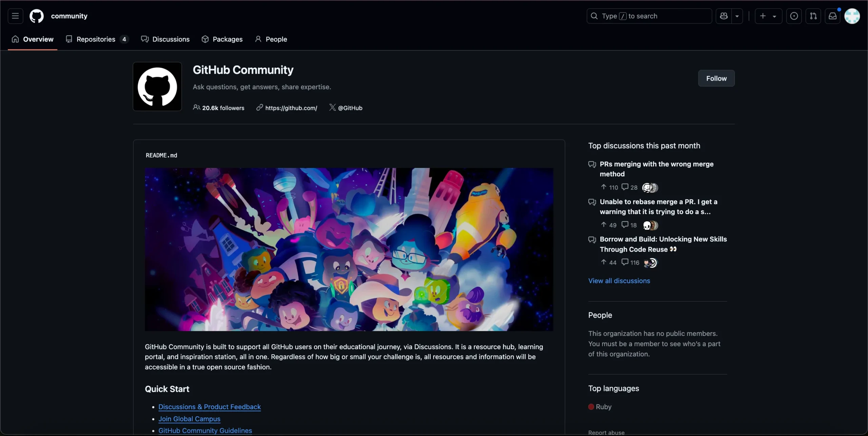Click the followers people icon

(196, 108)
